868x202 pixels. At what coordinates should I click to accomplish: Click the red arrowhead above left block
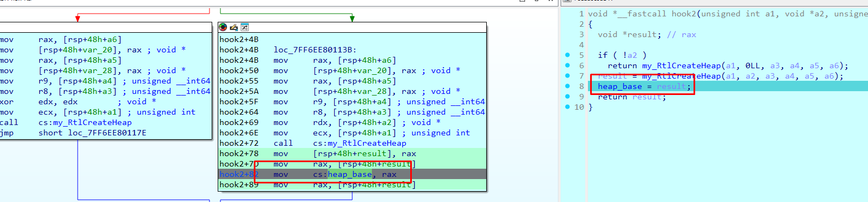(x=78, y=19)
